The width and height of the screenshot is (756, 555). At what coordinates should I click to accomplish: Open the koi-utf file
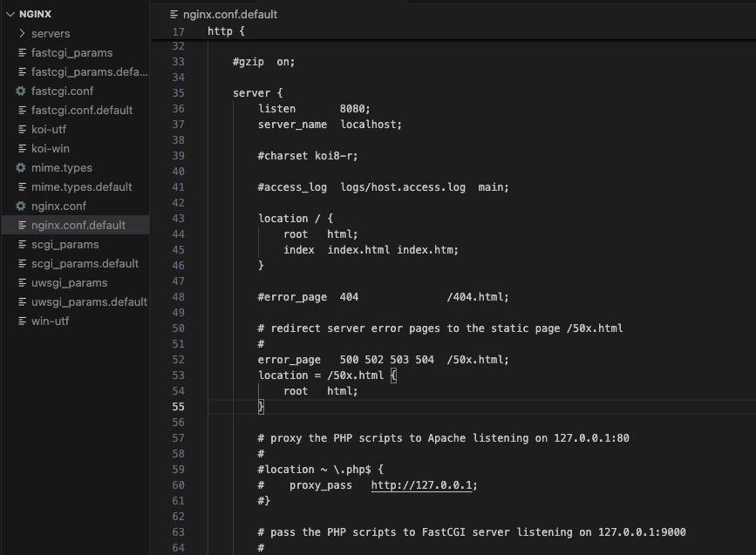pos(49,129)
